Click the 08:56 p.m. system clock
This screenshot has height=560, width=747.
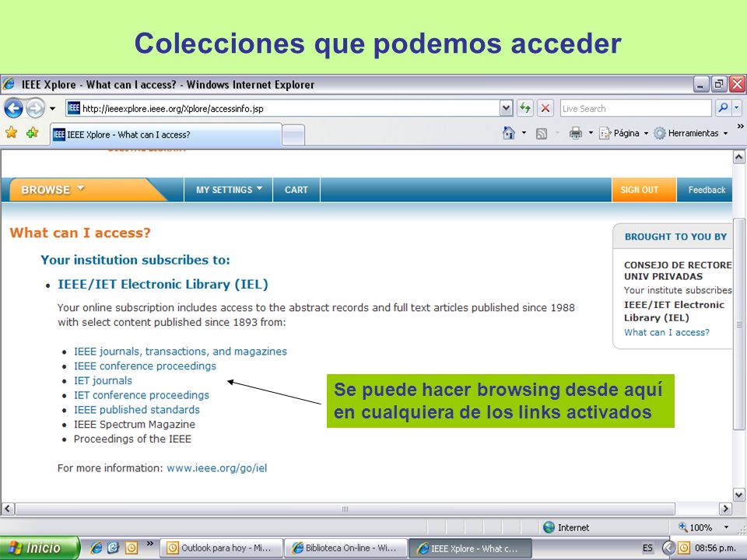tap(715, 548)
